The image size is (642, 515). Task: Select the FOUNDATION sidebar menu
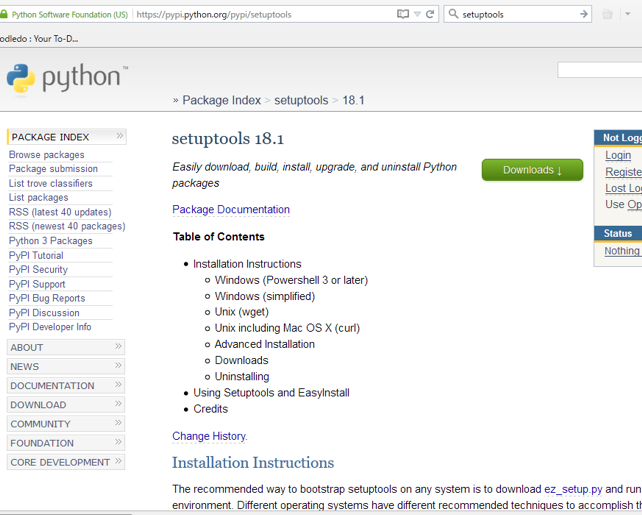tap(66, 443)
